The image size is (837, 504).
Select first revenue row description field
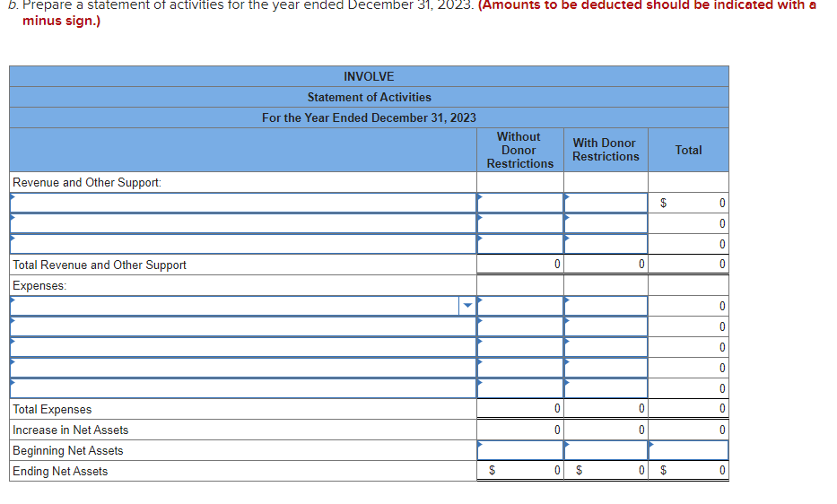click(x=243, y=203)
